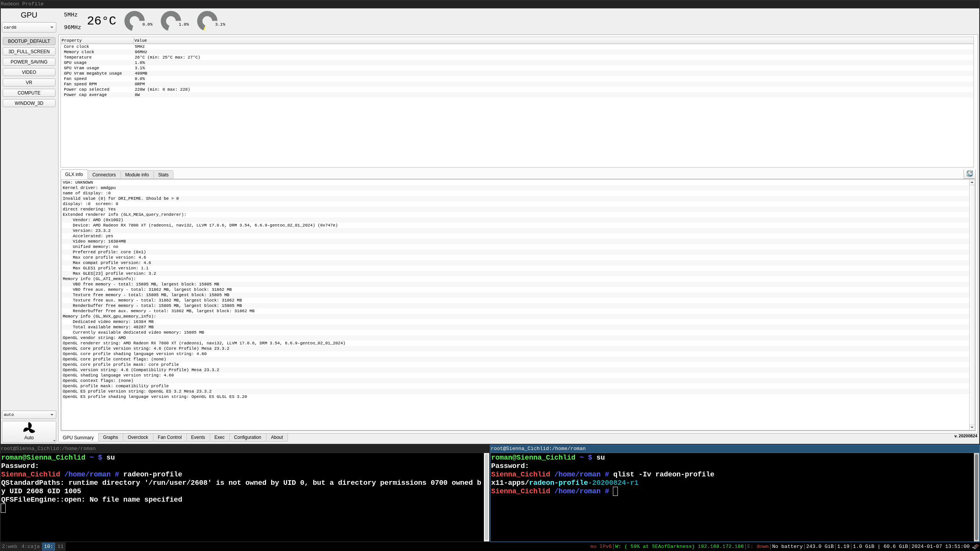
Task: Switch to workspace 2:web
Action: coord(10,546)
